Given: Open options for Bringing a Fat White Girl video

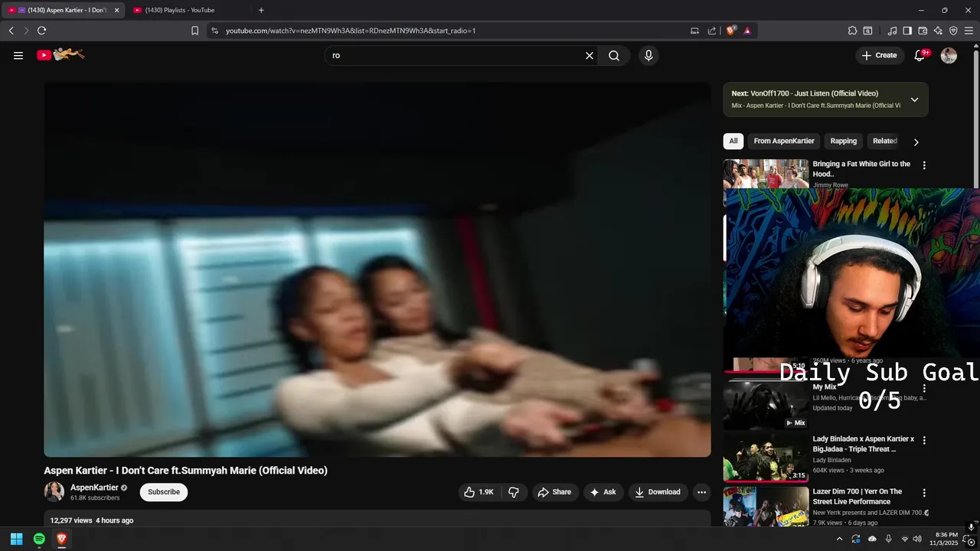Looking at the screenshot, I should (924, 165).
